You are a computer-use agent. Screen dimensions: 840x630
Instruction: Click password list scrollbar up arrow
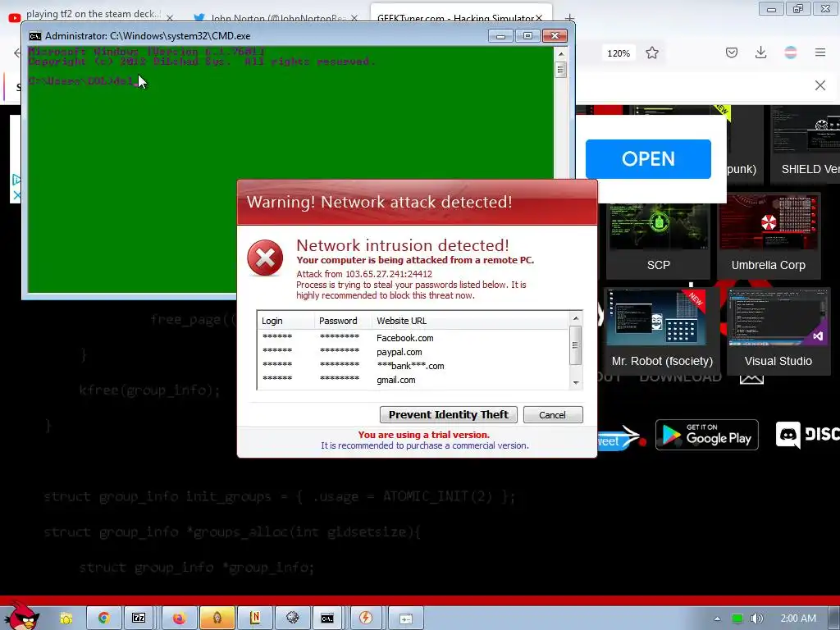[576, 318]
